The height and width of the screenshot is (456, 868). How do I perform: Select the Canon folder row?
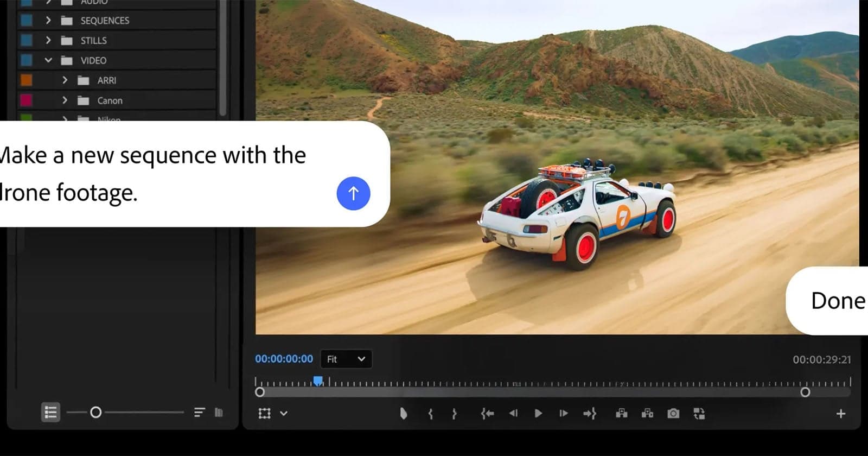tap(117, 100)
